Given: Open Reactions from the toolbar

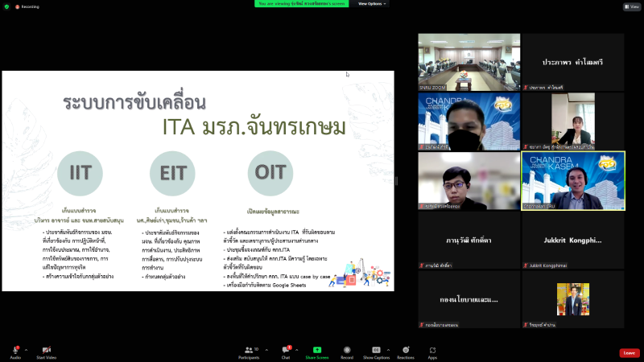Looking at the screenshot, I should pyautogui.click(x=405, y=350).
